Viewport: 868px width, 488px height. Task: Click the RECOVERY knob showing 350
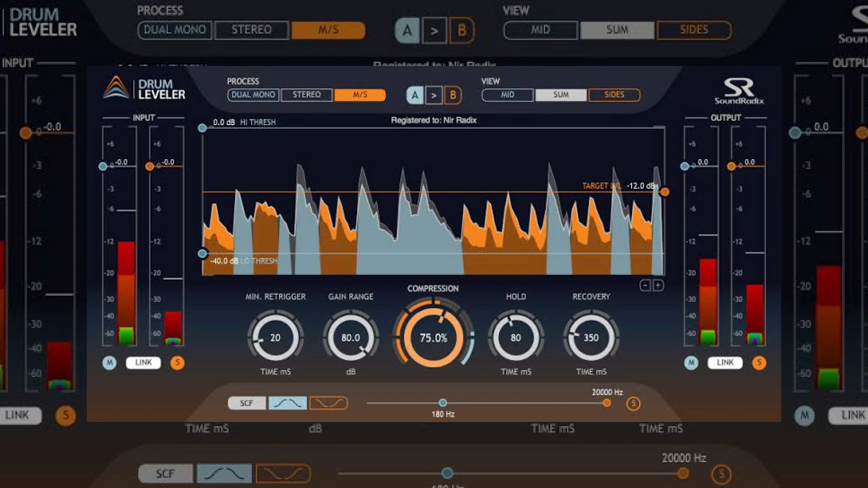click(x=591, y=338)
